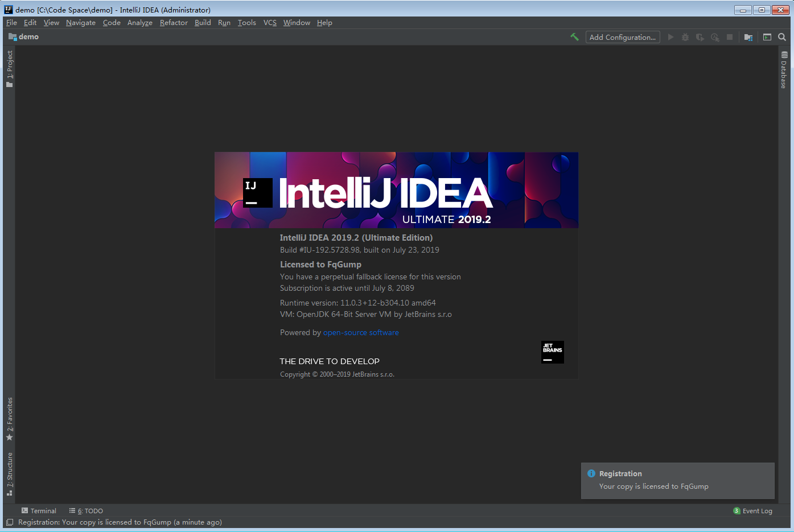Click the 'Build #IU-192.5728.98' line

[x=360, y=250]
